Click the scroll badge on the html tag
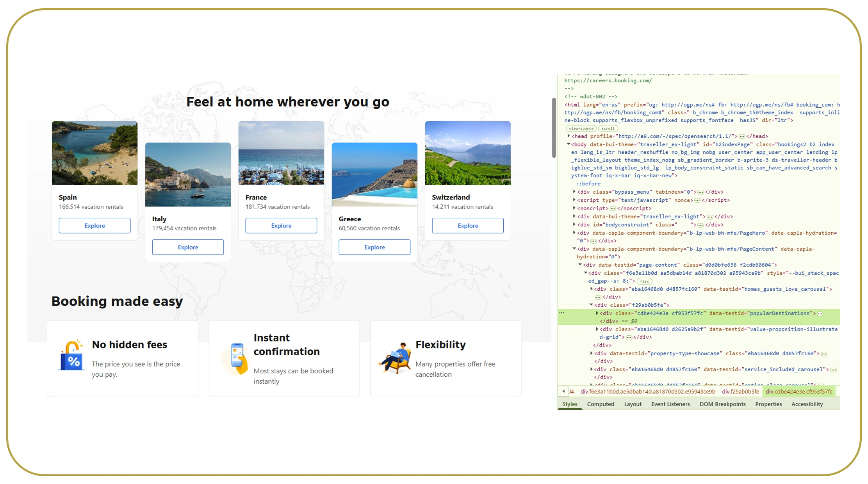 608,128
